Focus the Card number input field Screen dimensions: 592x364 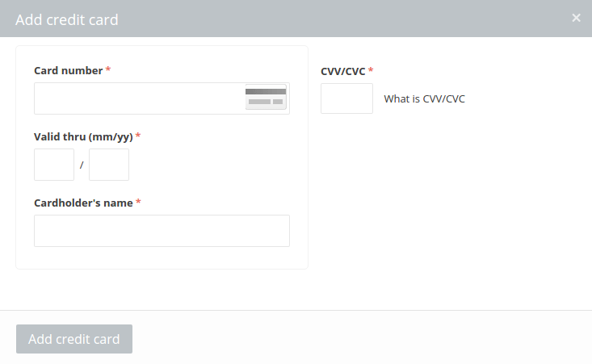coord(162,98)
